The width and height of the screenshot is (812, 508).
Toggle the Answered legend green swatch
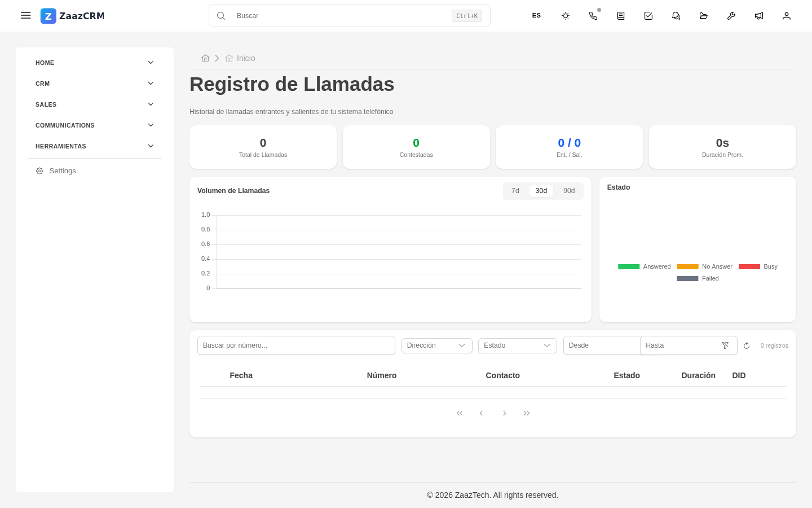[629, 266]
